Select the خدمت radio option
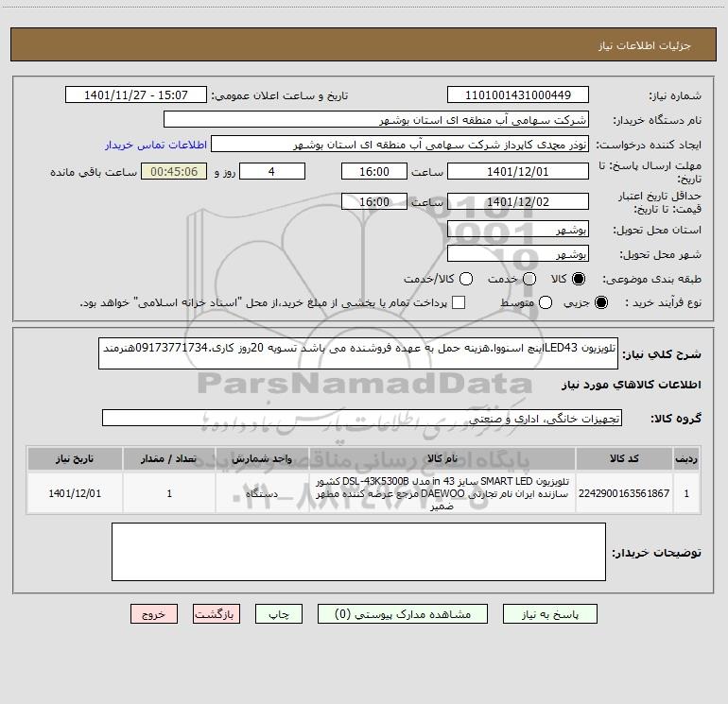The width and height of the screenshot is (728, 704). pyautogui.click(x=529, y=279)
